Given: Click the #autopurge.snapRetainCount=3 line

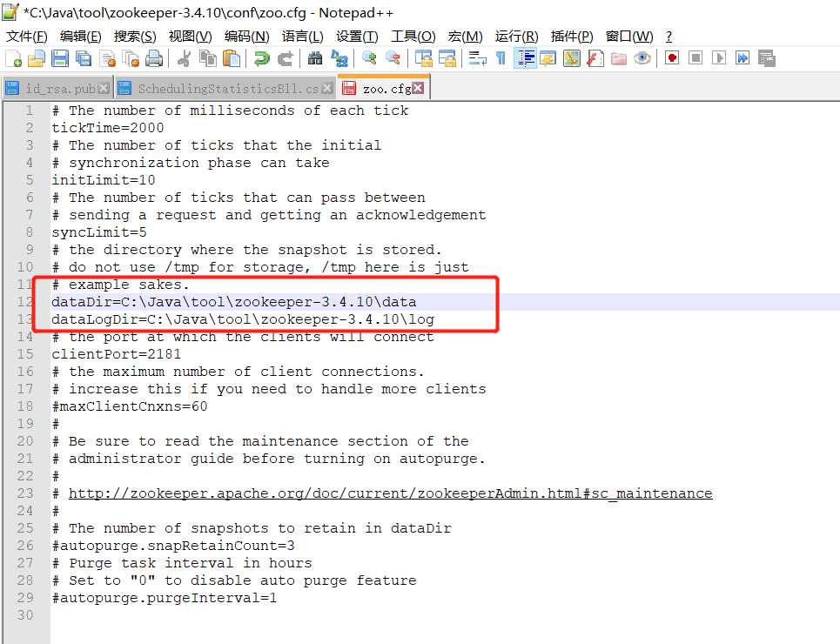Looking at the screenshot, I should pyautogui.click(x=173, y=546).
